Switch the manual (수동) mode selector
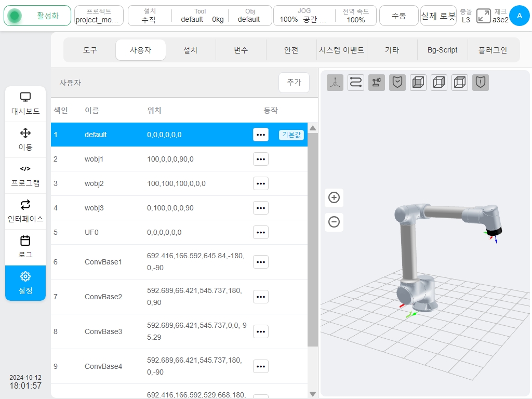Screen dimensions: 532x399 [x=398, y=16]
